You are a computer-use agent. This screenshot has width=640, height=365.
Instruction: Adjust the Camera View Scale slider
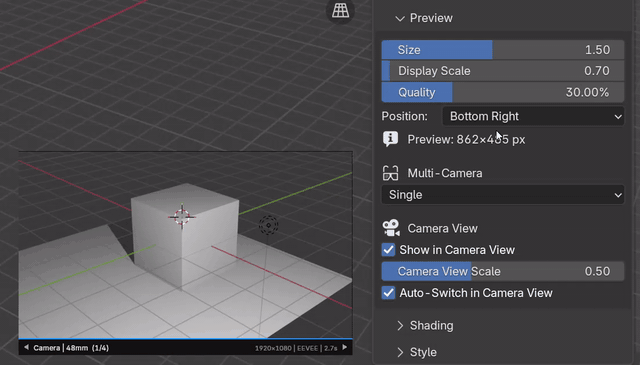tap(503, 272)
